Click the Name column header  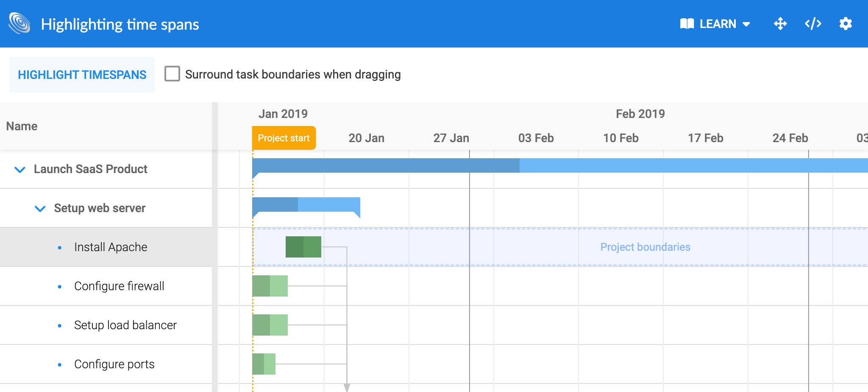[22, 126]
